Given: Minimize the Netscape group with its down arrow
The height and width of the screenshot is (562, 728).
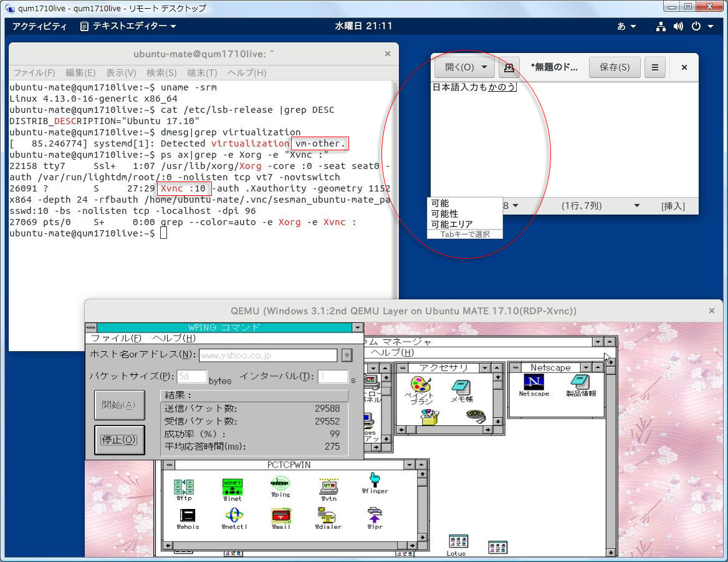Looking at the screenshot, I should 586,367.
